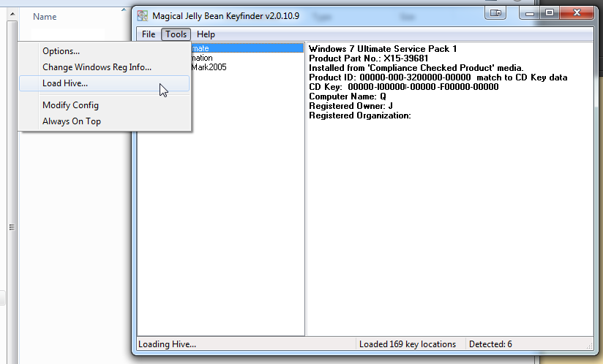
Task: Click the 'Installed from Compliance Checked Product media' line
Action: point(416,68)
